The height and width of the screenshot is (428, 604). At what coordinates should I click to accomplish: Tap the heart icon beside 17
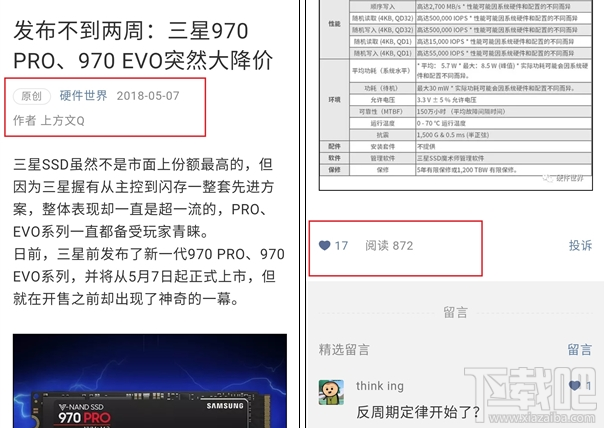coord(324,245)
